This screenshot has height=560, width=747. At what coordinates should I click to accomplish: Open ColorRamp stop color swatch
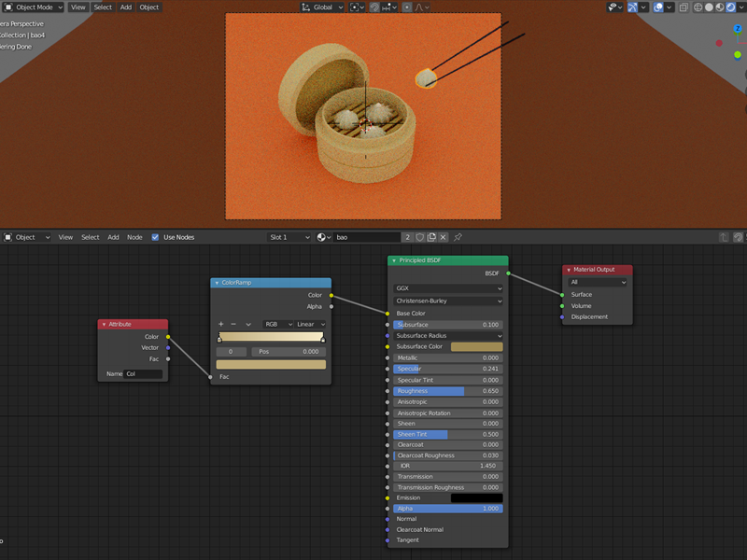coord(271,365)
